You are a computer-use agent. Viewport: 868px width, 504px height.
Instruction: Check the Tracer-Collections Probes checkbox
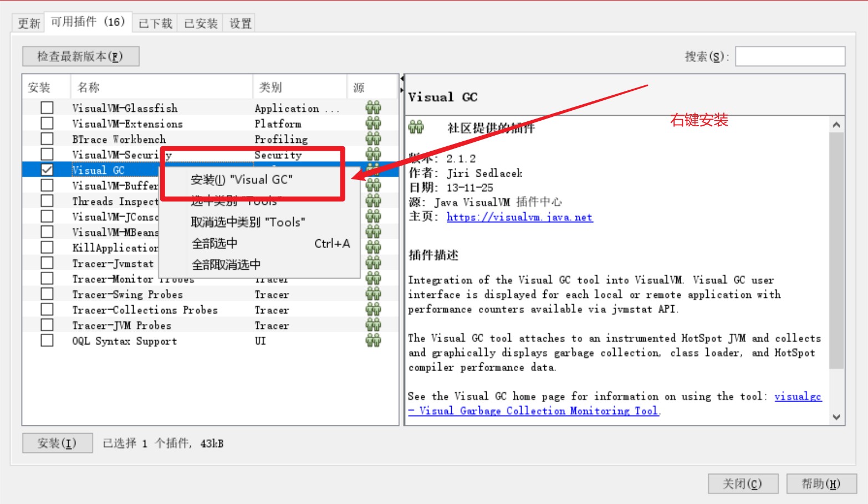click(47, 309)
